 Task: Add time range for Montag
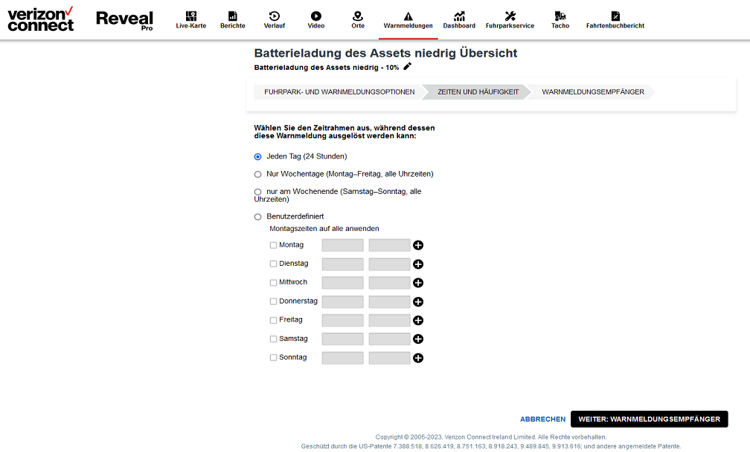click(418, 245)
